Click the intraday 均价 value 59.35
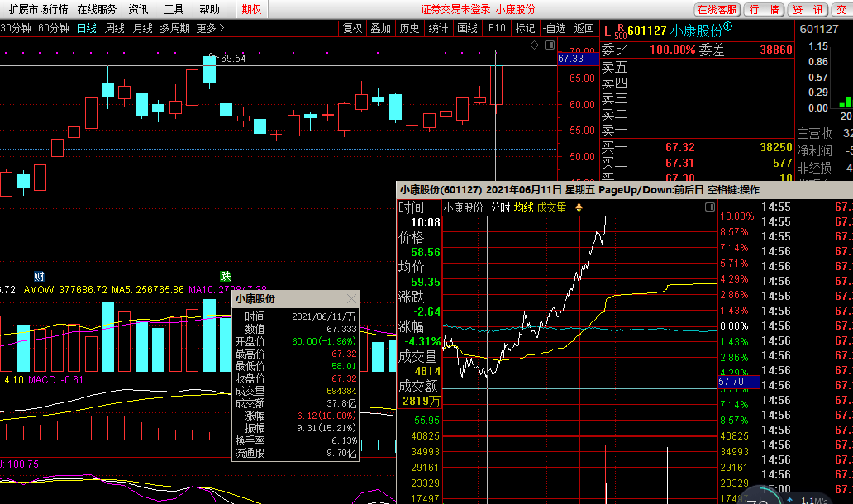853x504 pixels. click(x=426, y=283)
